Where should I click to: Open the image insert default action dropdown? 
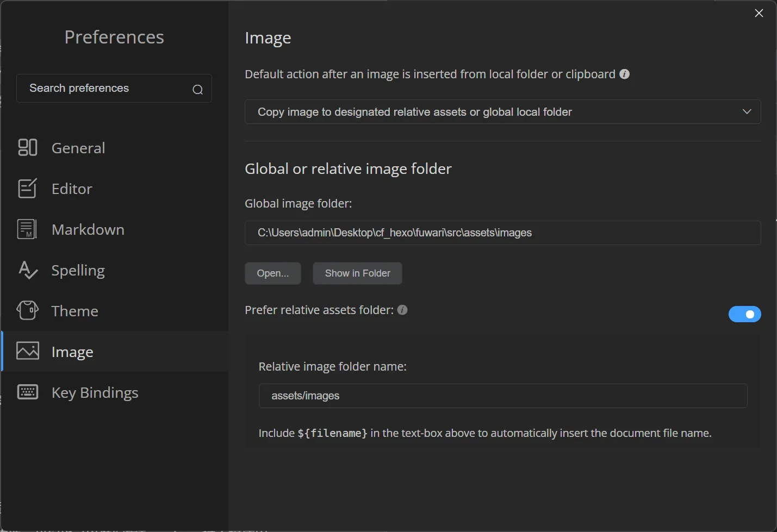tap(502, 112)
